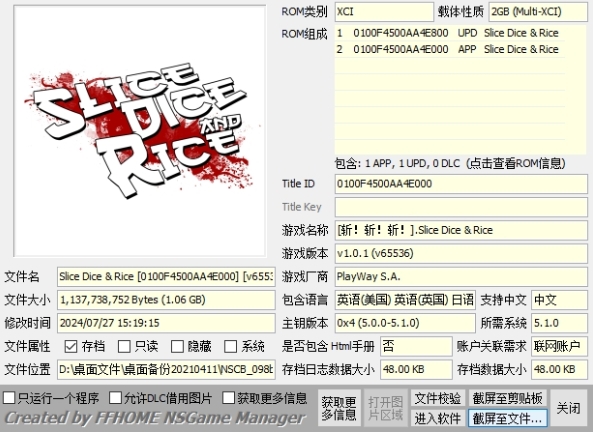Click the 支持中文 field
Screen dimensions: 593x432
click(559, 300)
